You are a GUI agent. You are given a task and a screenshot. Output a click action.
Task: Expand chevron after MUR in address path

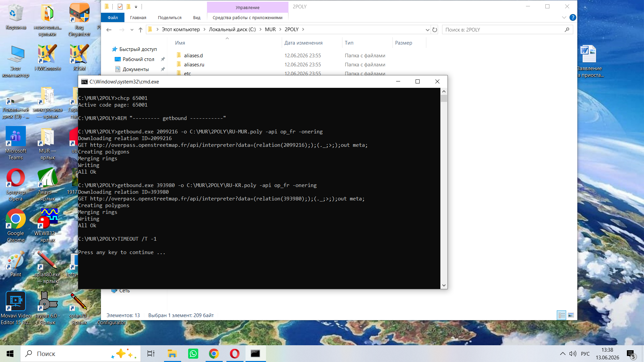coord(280,29)
